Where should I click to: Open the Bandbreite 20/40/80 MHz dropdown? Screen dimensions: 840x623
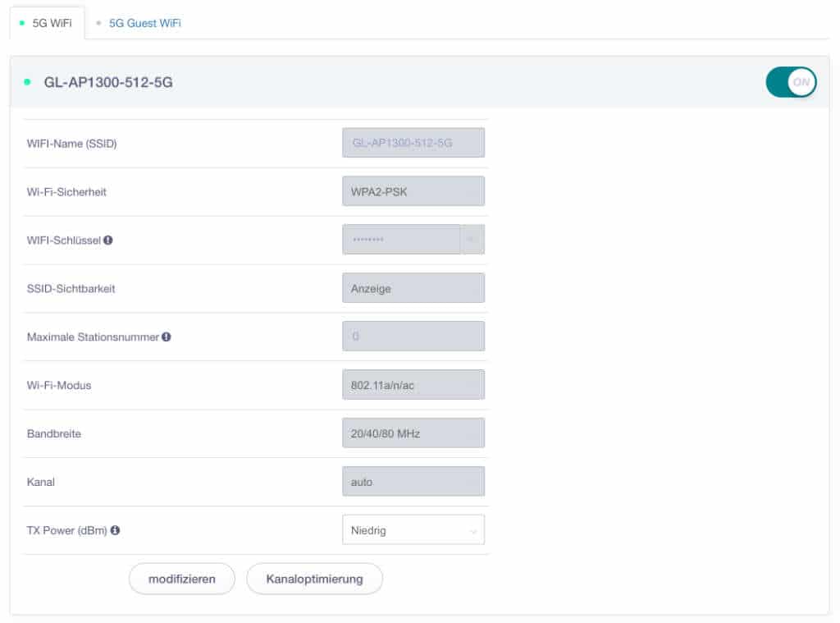(413, 433)
